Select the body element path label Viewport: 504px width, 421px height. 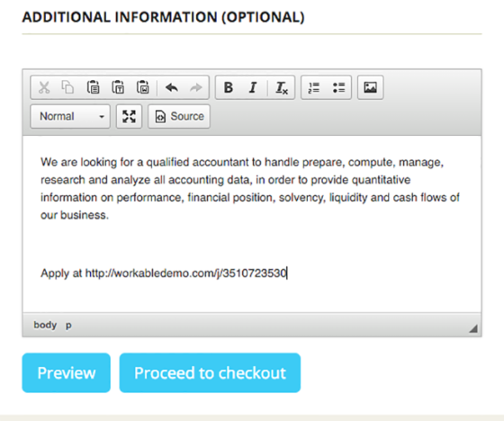(x=45, y=325)
